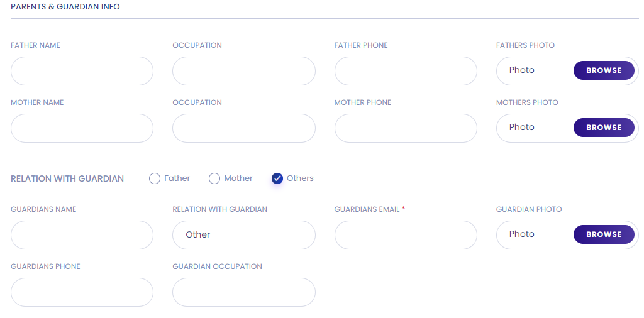Click into the Mother Name field
Viewport: 644px width, 318px height.
tap(82, 128)
